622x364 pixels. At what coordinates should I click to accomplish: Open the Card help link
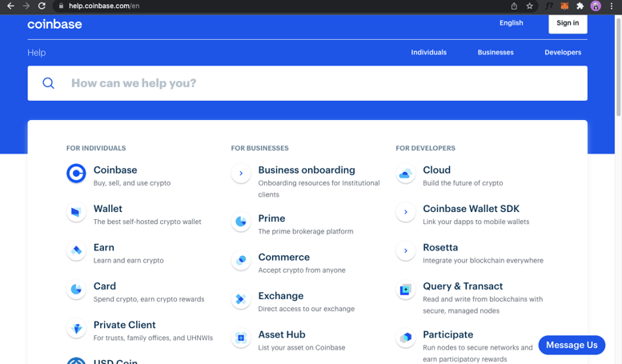click(104, 286)
